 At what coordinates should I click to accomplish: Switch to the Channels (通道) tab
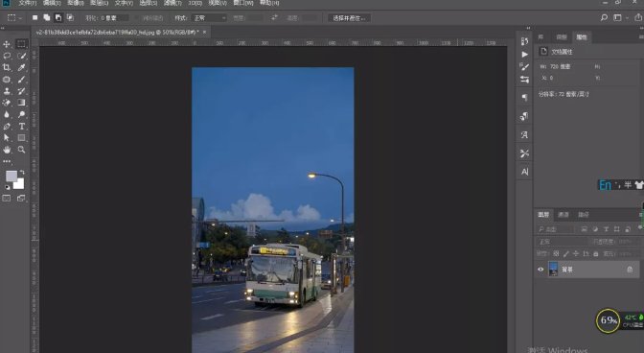pyautogui.click(x=563, y=215)
